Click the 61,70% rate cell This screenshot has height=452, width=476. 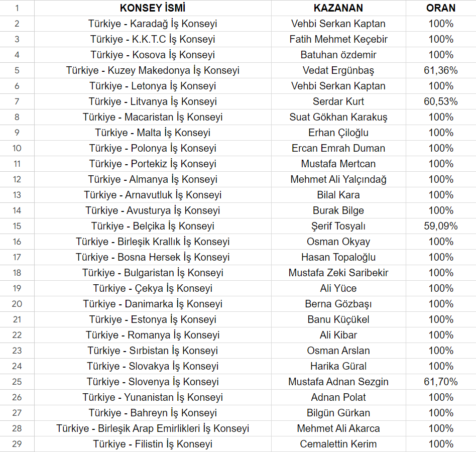[441, 382]
